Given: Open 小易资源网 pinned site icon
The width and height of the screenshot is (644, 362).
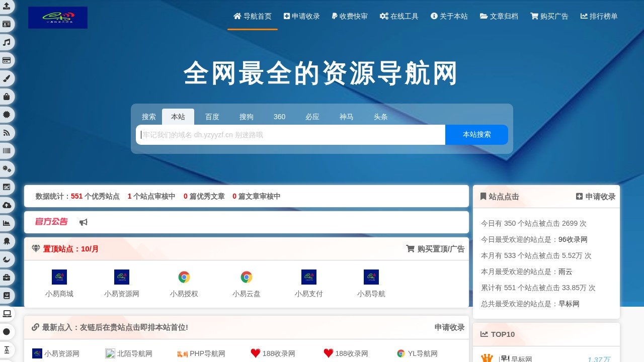Looking at the screenshot, I should point(122,277).
